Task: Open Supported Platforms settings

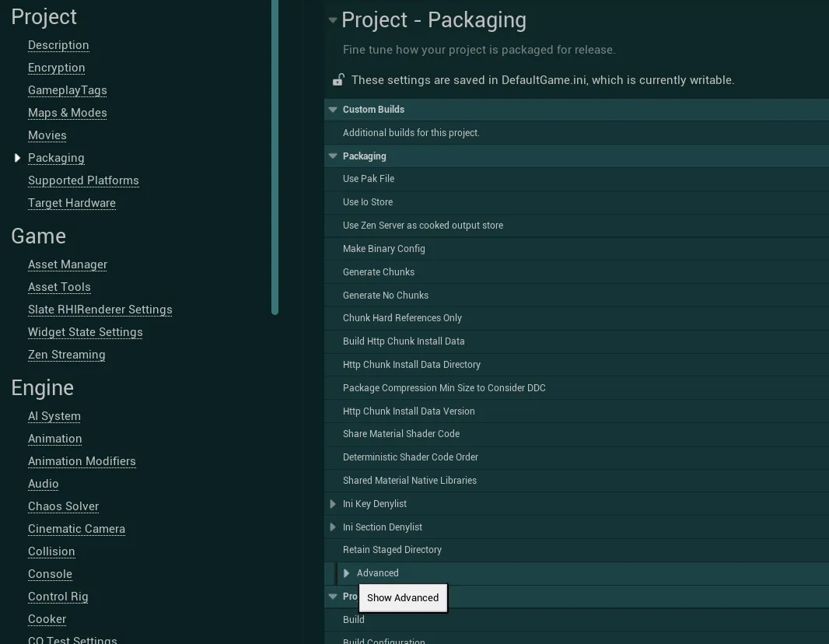Action: coord(83,180)
